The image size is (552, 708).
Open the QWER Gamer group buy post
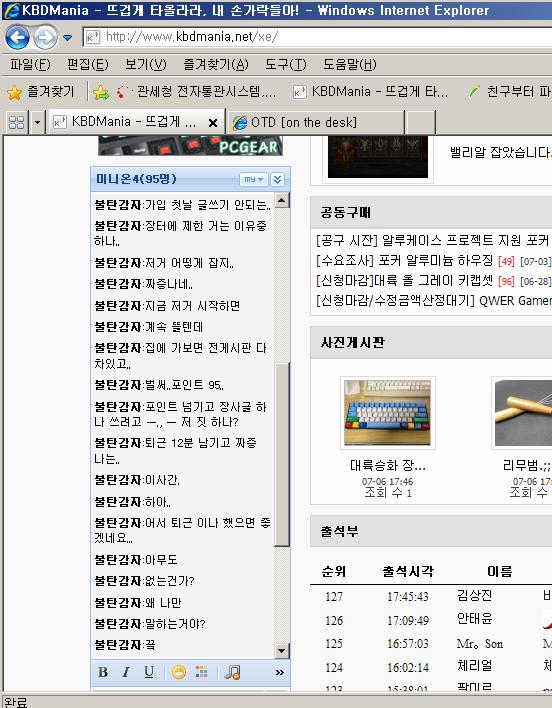point(433,300)
